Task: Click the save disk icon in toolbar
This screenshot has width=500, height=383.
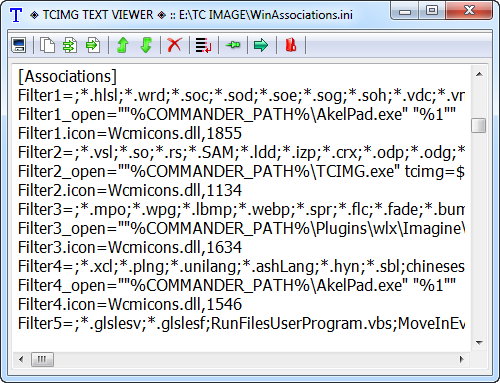Action: [x=19, y=45]
